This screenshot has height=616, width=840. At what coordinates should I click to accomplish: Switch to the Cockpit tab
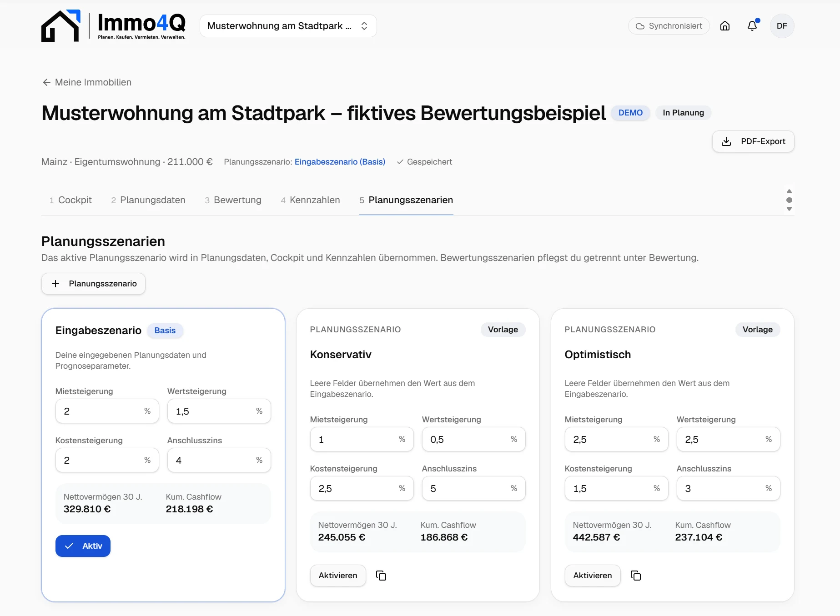coord(70,200)
